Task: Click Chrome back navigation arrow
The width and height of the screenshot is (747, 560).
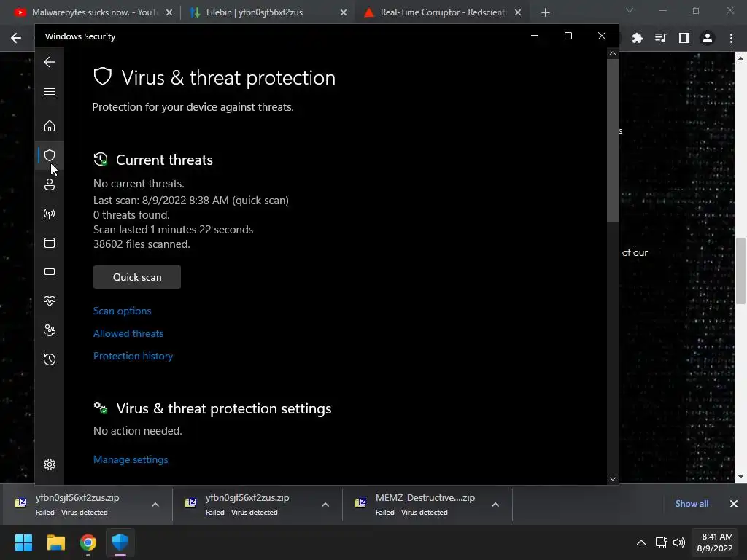Action: (16, 38)
